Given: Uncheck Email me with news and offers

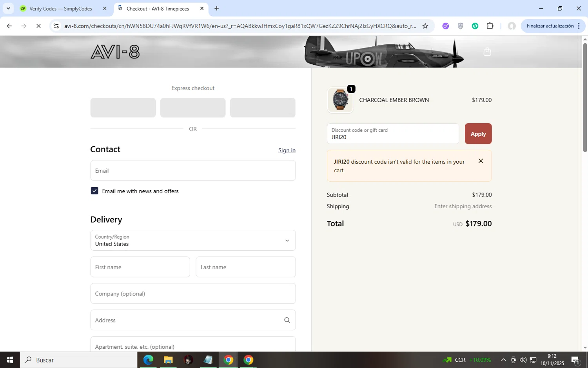Looking at the screenshot, I should (94, 191).
